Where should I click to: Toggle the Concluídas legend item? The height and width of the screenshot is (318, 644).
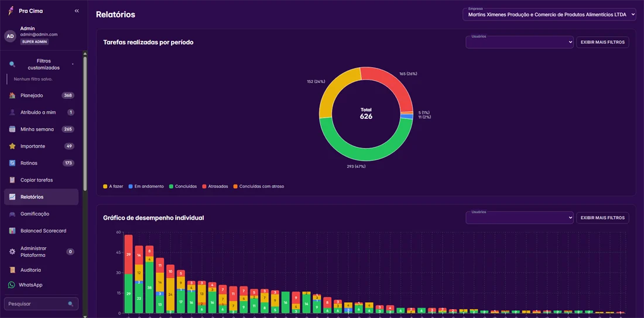click(x=183, y=186)
